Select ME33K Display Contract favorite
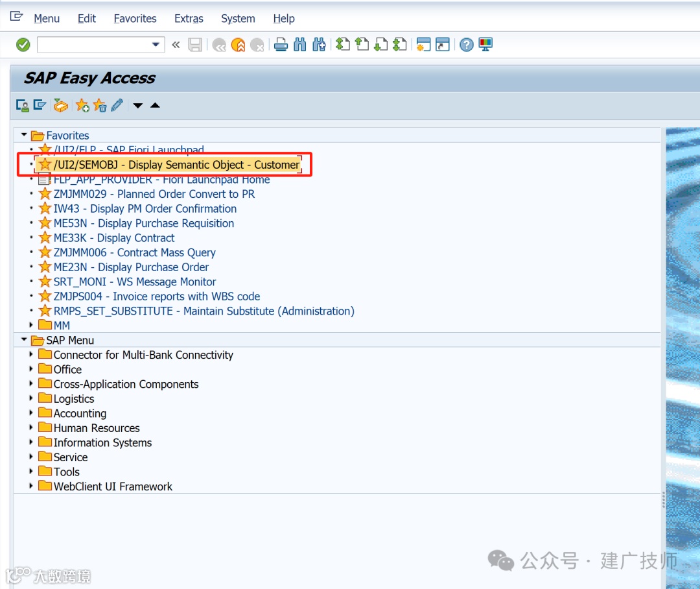 pyautogui.click(x=114, y=238)
